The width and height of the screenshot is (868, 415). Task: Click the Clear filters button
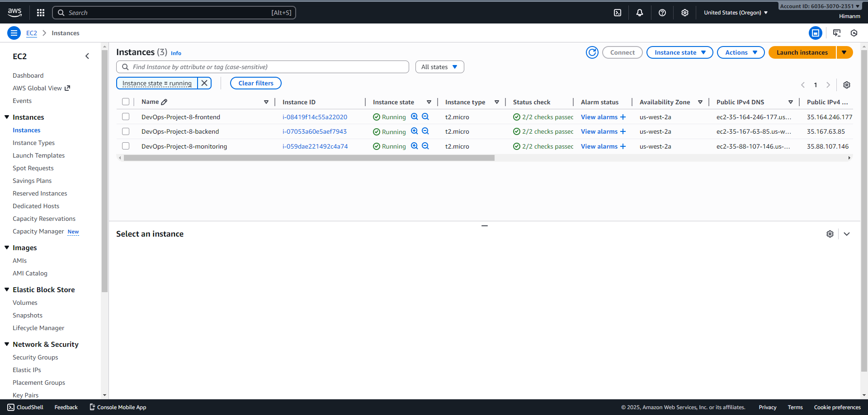[255, 83]
